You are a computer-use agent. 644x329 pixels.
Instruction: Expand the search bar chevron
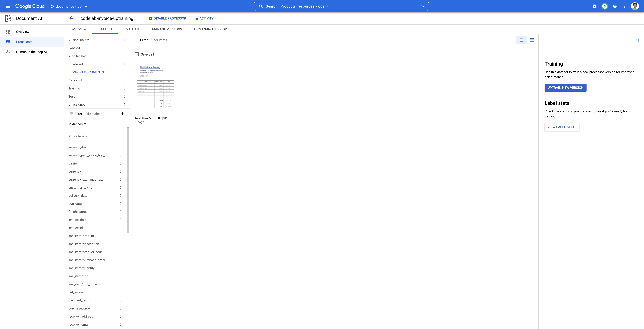pos(422,6)
